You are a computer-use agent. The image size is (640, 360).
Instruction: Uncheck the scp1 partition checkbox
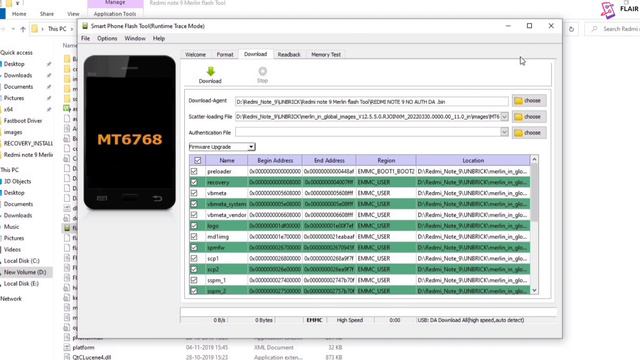pyautogui.click(x=194, y=258)
